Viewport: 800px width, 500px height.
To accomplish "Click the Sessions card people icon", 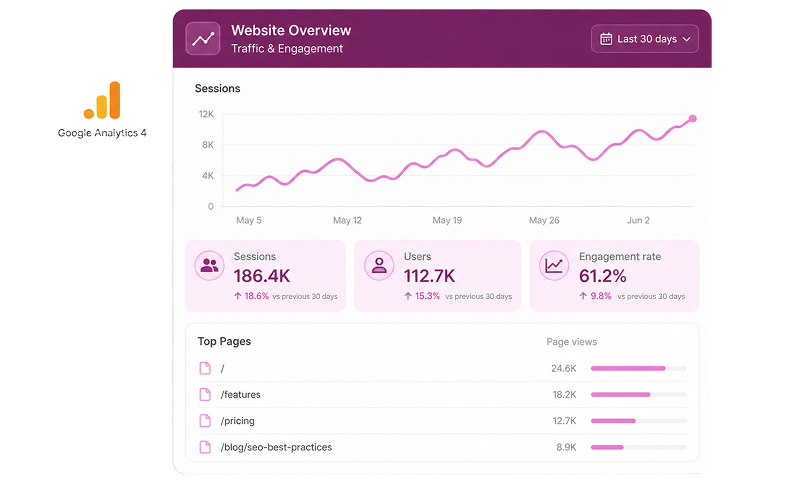I will click(x=210, y=265).
